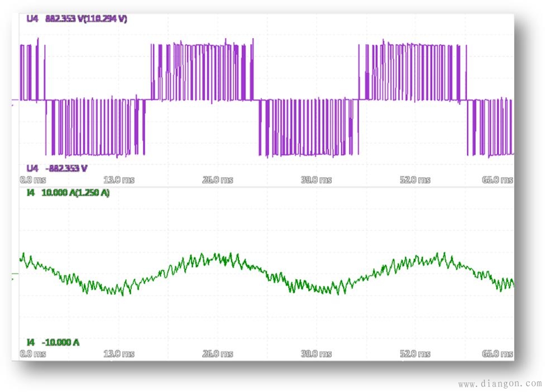Pick 26.0 ms tick on current plot
545x392 pixels.
219,354
